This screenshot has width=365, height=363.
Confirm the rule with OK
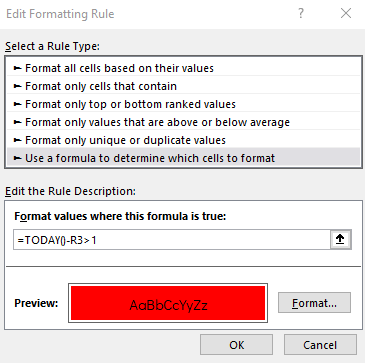point(236,345)
